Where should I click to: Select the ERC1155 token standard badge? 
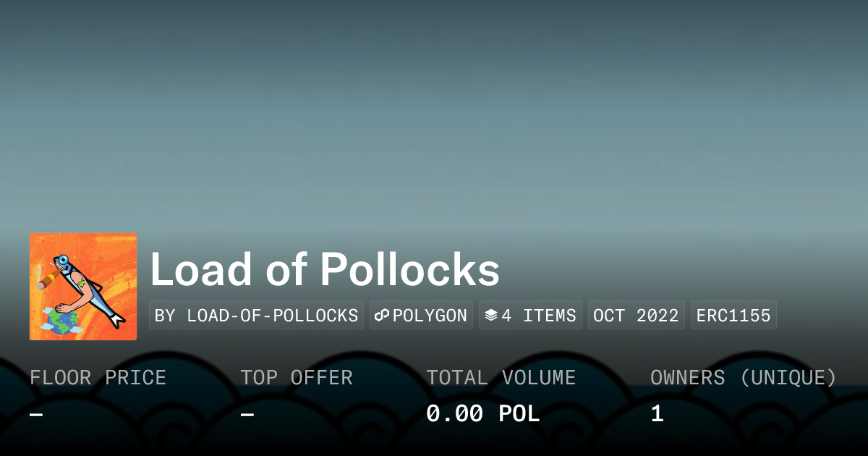click(x=733, y=316)
